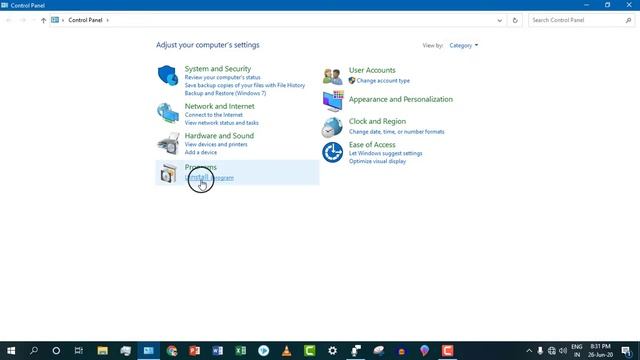Launch Google Chrome from the taskbar
Screen dimensions: 640x360
(172, 351)
